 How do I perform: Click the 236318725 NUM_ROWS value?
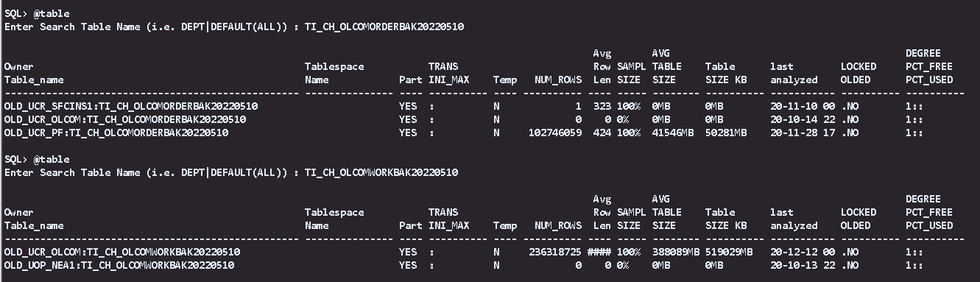click(x=555, y=252)
